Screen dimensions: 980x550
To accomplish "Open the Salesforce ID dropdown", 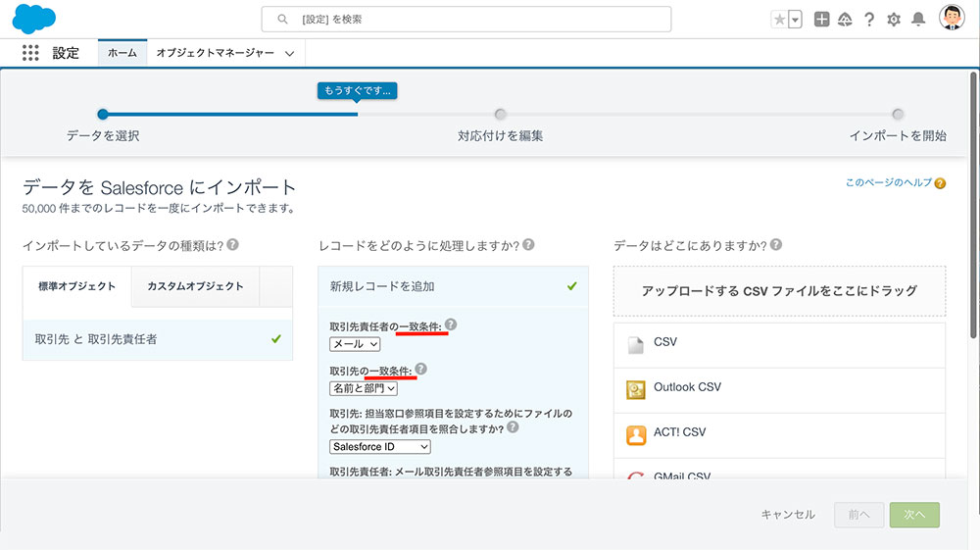I will click(x=380, y=446).
